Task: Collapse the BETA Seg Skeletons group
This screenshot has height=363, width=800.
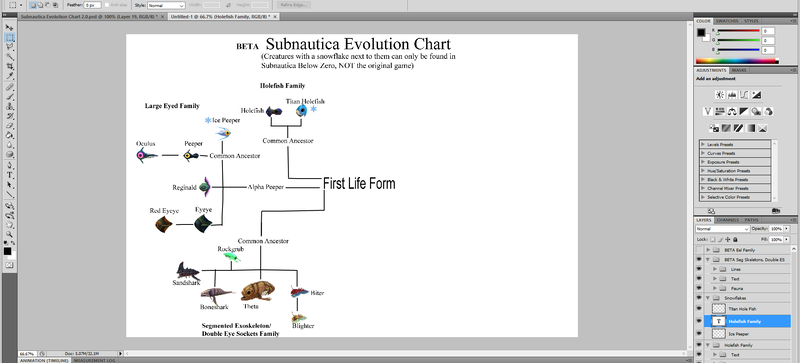Action: click(x=708, y=259)
